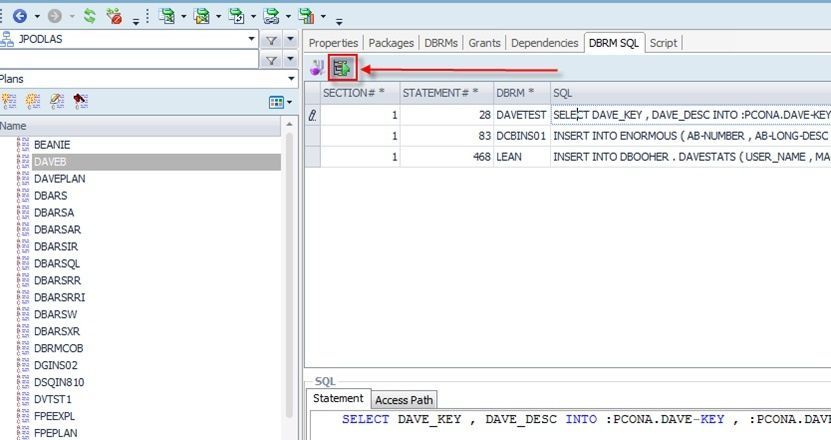
Task: Click the empty filter text field below JPODLAS
Action: (129, 59)
